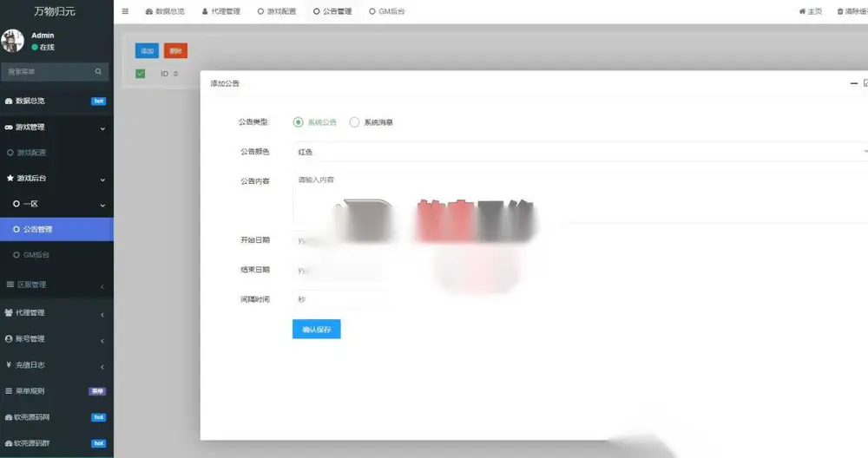The width and height of the screenshot is (868, 458).
Task: Expand 游戏管理 sidebar section chevron
Action: [102, 128]
